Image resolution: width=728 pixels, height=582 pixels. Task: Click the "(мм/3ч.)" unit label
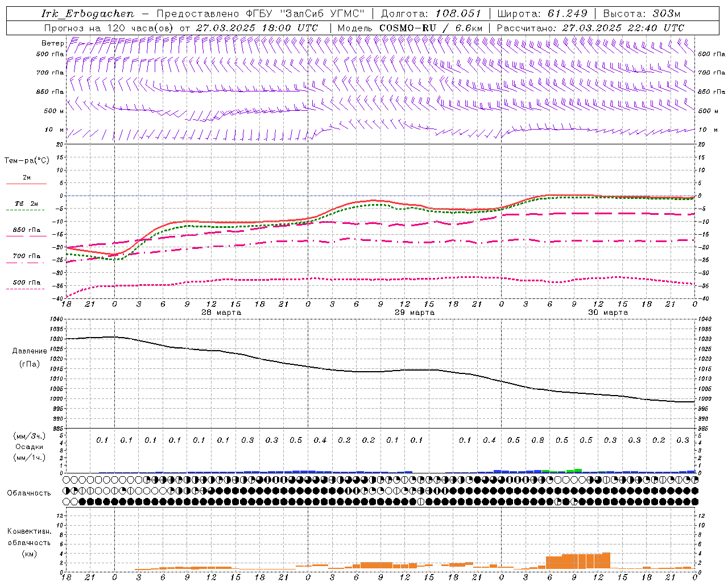(x=30, y=436)
